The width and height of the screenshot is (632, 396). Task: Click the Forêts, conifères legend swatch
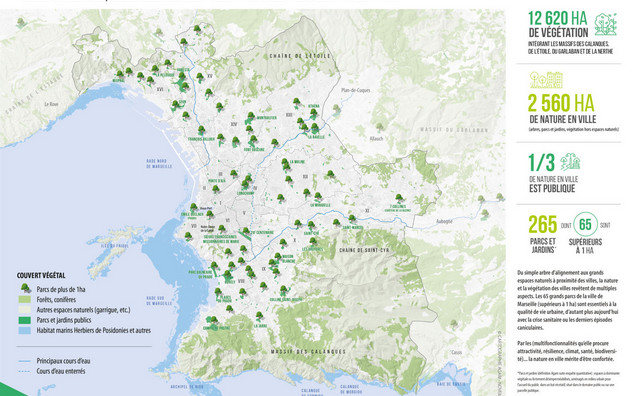point(25,300)
